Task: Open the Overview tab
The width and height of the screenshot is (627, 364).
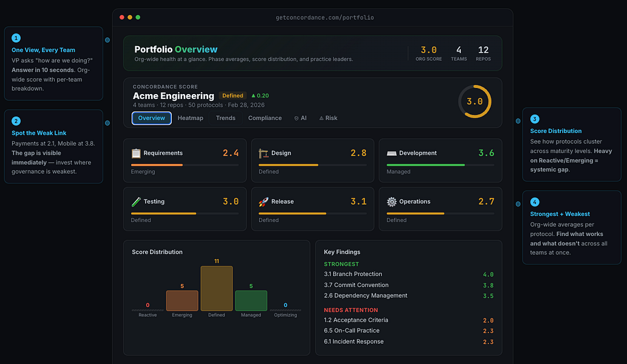Action: pyautogui.click(x=152, y=118)
